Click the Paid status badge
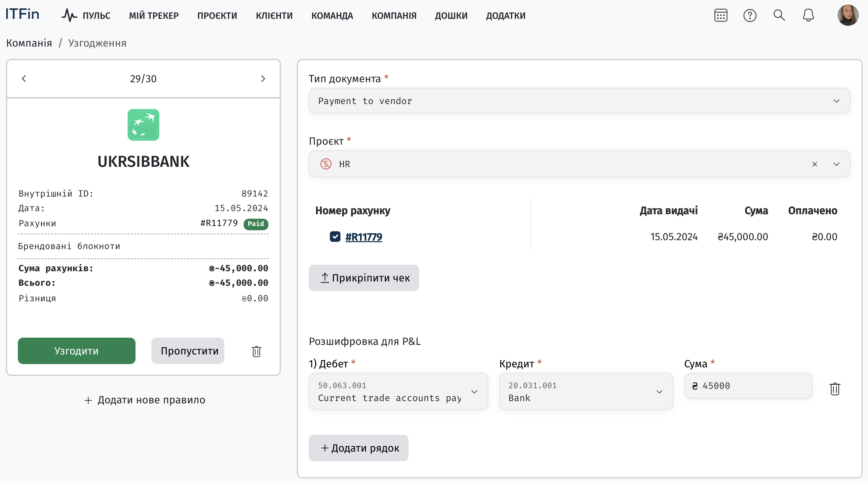The image size is (868, 483). (256, 224)
